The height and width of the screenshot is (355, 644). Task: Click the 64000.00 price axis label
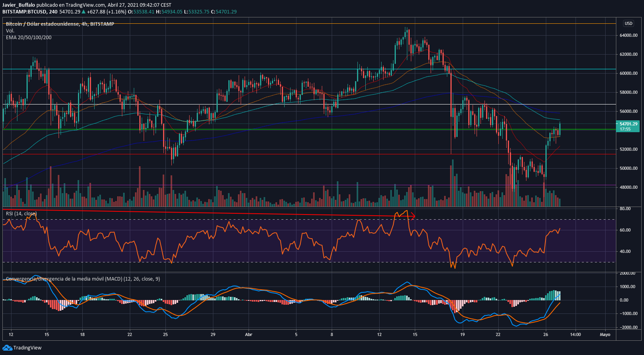point(628,35)
